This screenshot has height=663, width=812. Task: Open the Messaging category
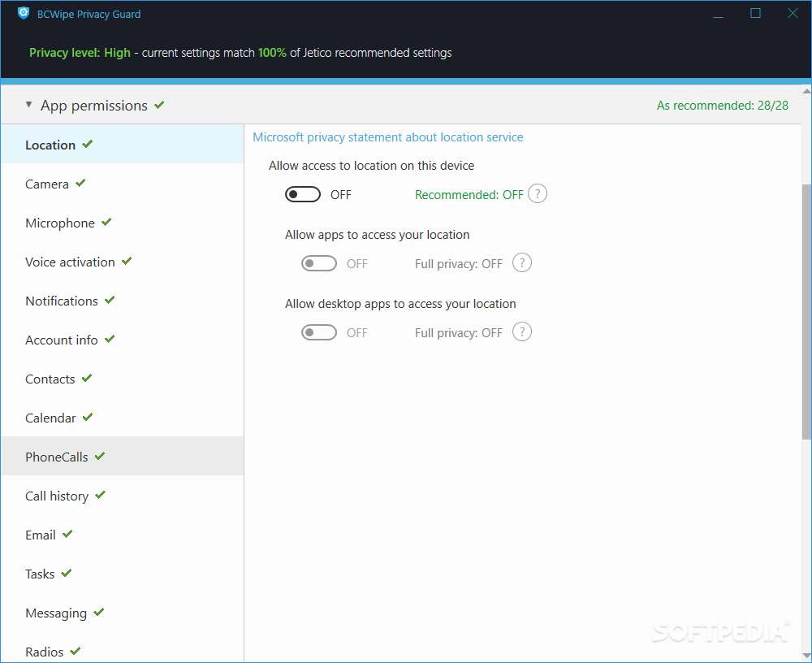(x=123, y=613)
